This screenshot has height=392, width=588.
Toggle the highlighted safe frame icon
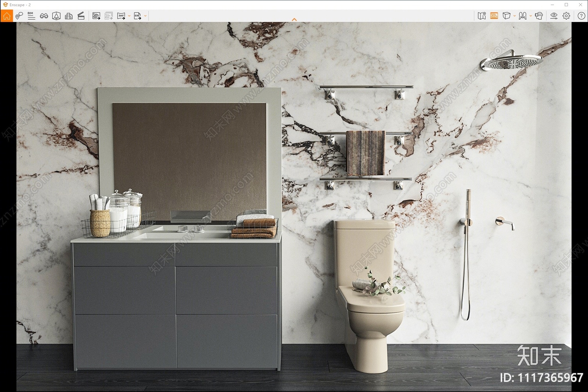pyautogui.click(x=494, y=16)
